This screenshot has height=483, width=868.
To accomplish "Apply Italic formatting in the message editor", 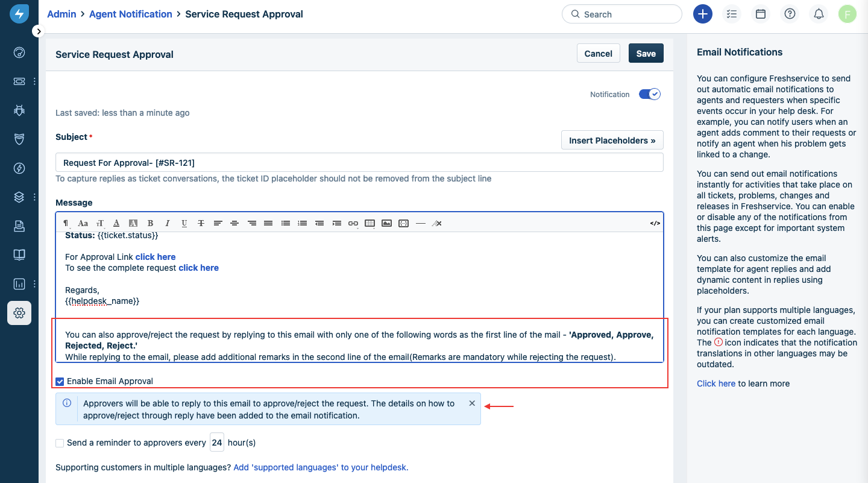I will [167, 223].
